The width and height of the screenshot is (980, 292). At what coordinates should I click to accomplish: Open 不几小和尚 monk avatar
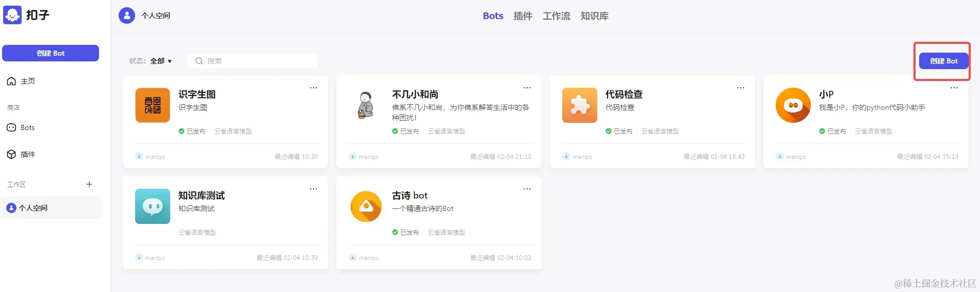click(366, 105)
